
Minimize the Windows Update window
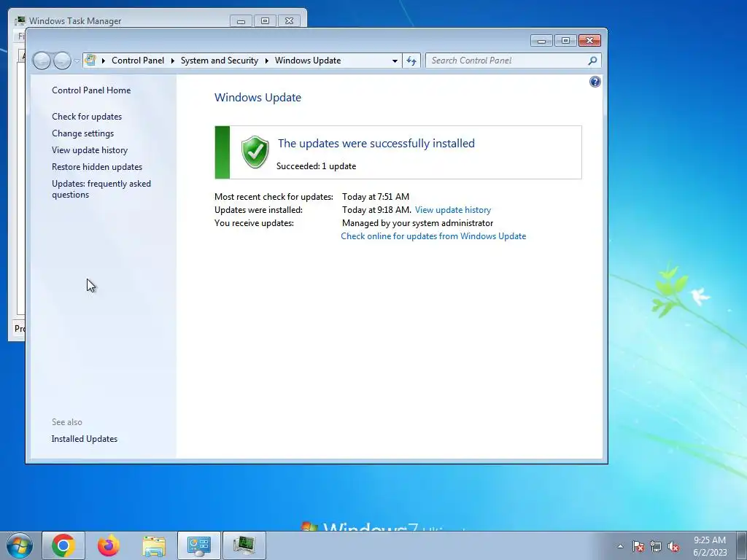click(x=541, y=41)
